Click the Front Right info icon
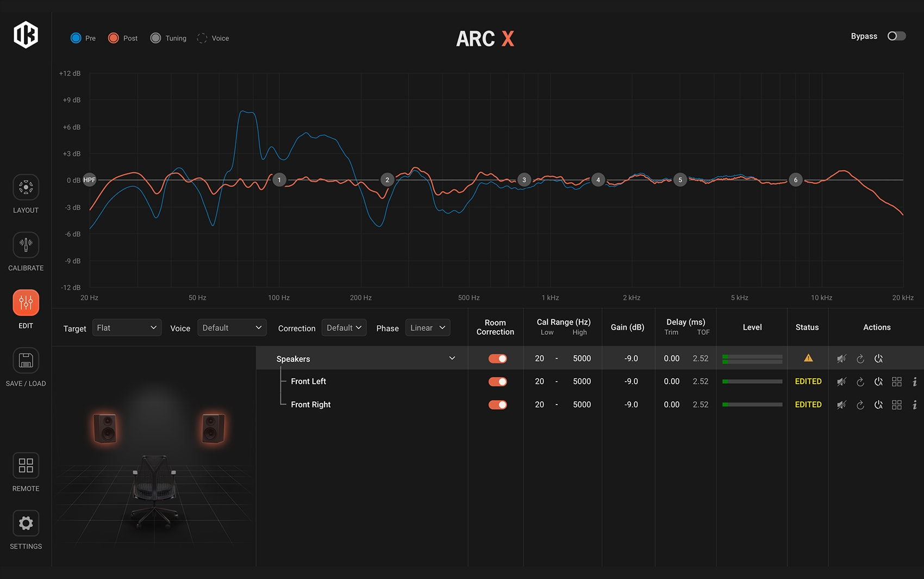The width and height of the screenshot is (924, 579). click(915, 405)
